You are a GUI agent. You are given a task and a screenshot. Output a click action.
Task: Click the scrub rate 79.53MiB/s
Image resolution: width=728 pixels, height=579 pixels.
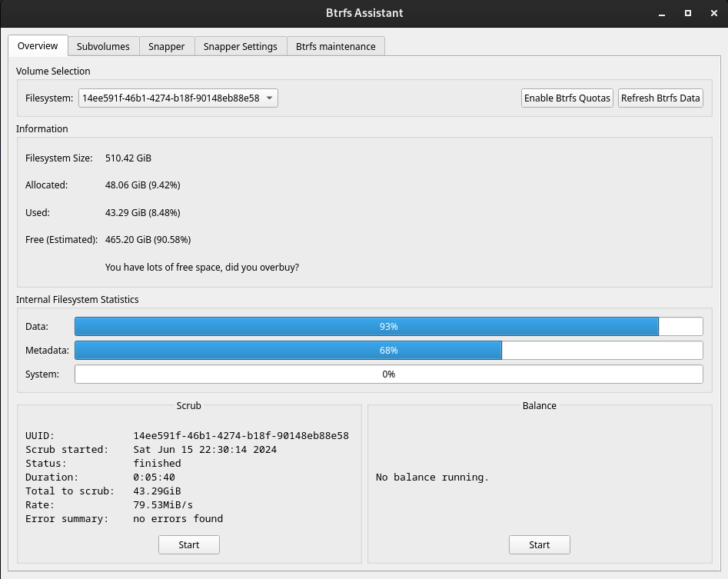point(163,504)
